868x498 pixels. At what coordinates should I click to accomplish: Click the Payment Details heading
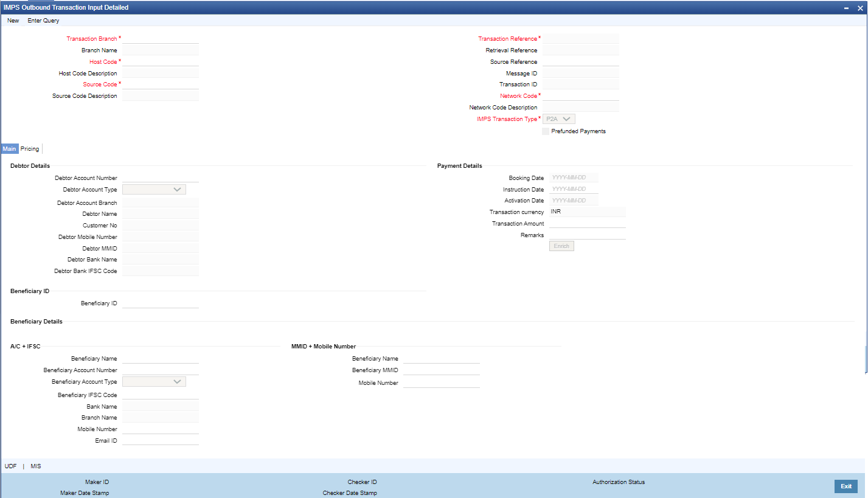tap(459, 166)
